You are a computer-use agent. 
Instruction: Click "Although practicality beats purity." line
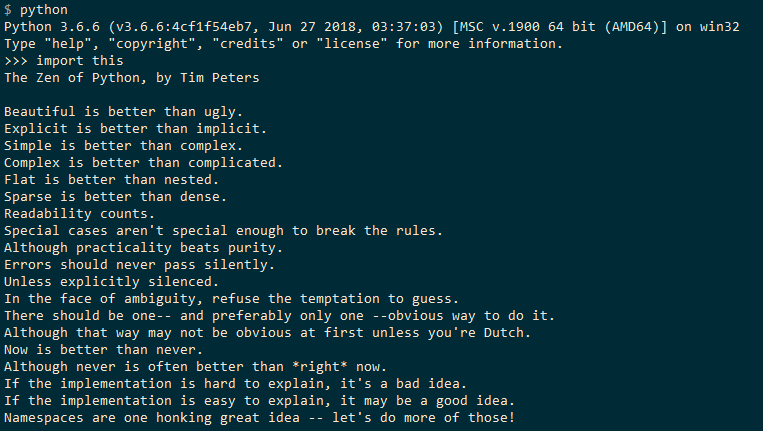(x=144, y=247)
